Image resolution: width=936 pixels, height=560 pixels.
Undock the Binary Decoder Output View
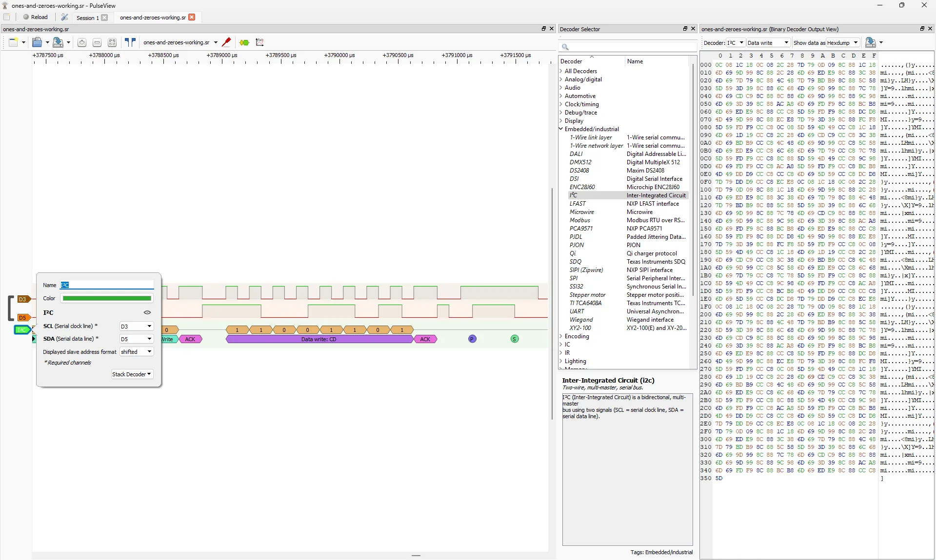coord(922,29)
